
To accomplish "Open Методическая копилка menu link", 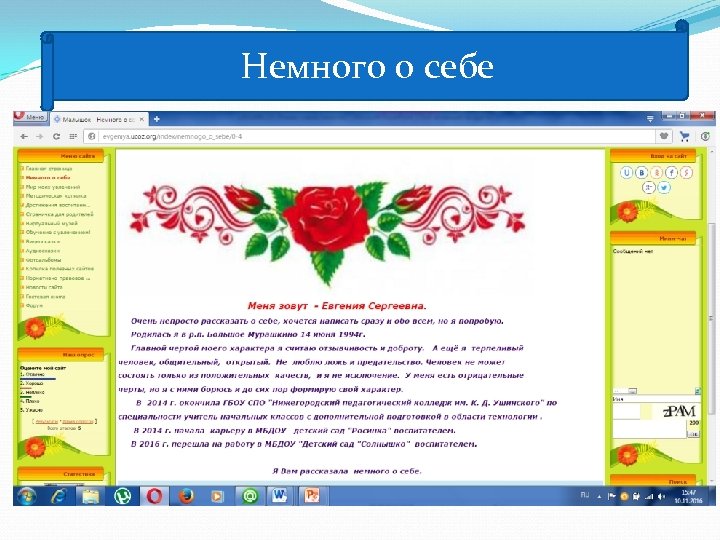I will [56, 196].
